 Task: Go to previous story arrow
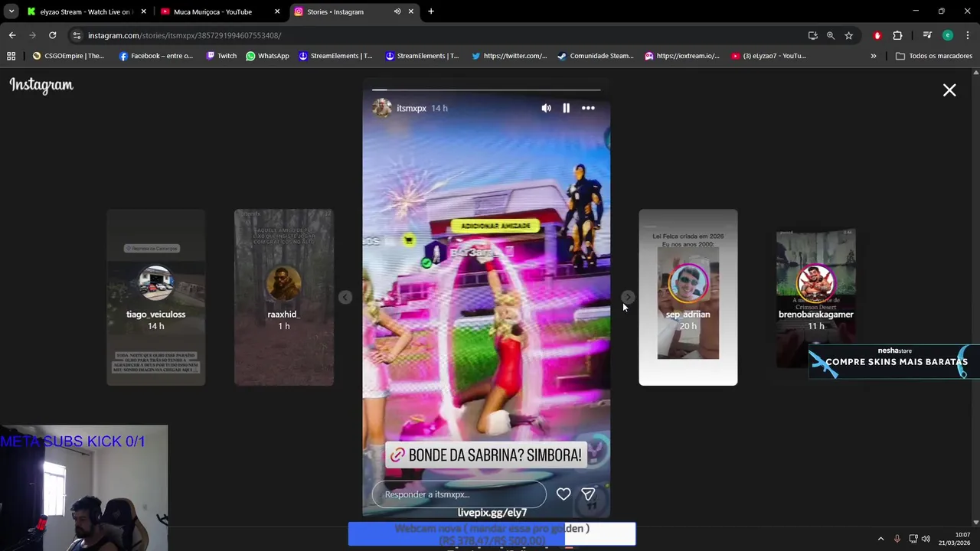(x=345, y=297)
